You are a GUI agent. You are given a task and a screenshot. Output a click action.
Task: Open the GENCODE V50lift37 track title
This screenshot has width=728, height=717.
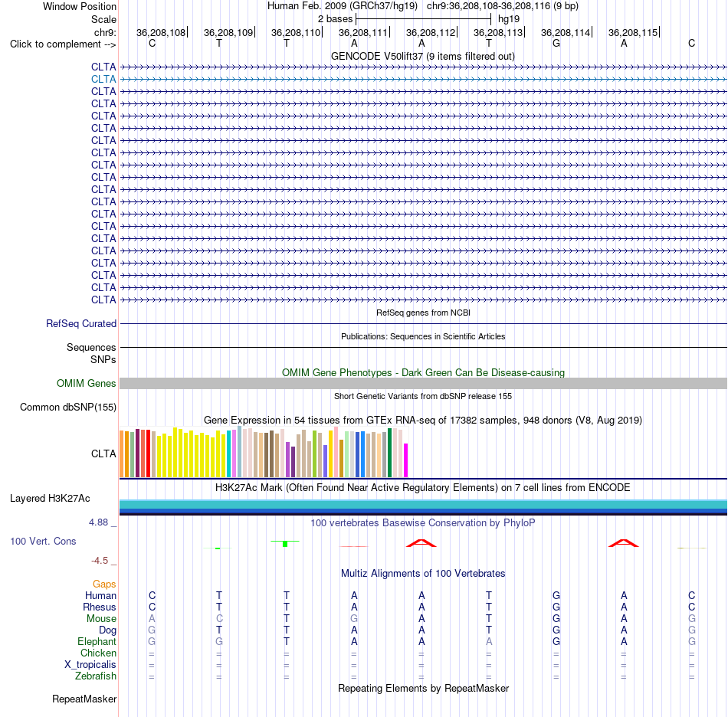pyautogui.click(x=422, y=56)
